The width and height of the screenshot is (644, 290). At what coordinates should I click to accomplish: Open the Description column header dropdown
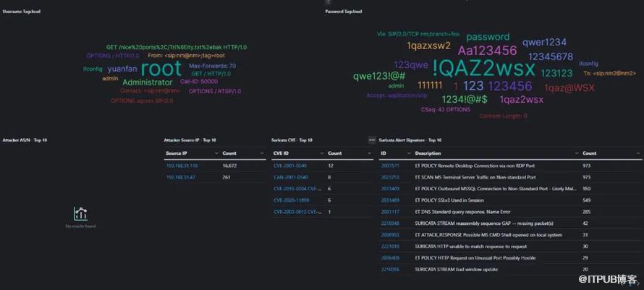pos(577,153)
